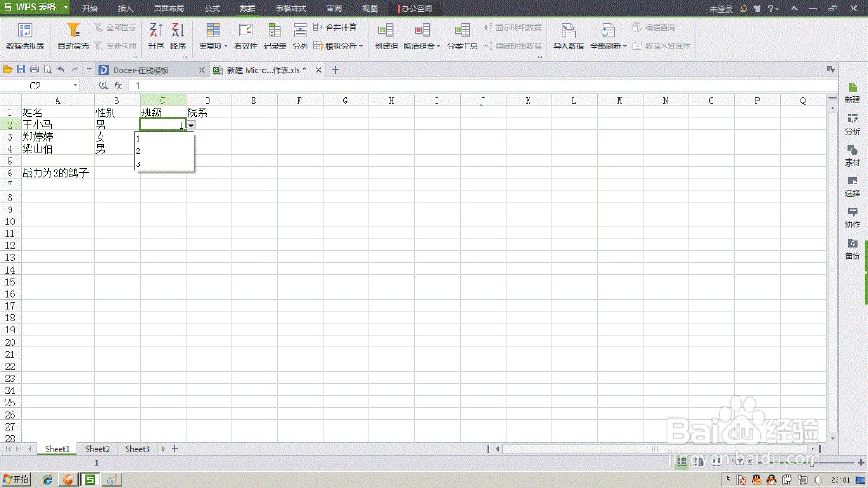Viewport: 868px width, 488px height.
Task: Open a new document tab with plus
Action: click(x=335, y=69)
